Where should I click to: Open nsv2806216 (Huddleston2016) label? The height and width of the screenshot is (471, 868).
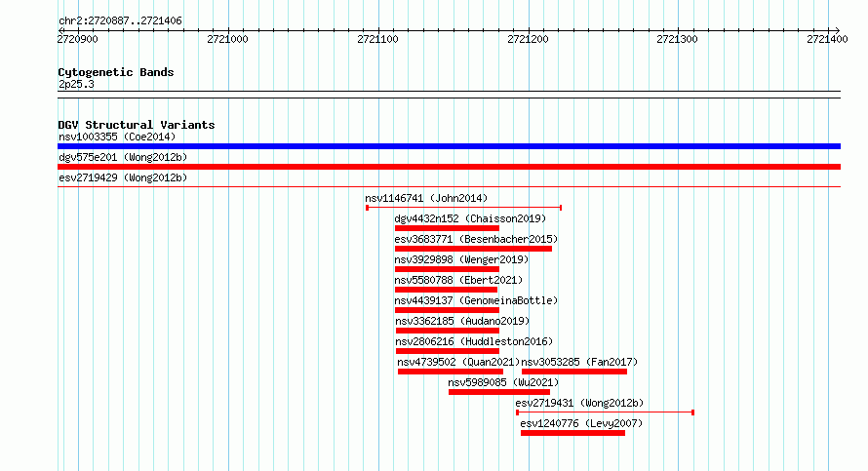click(x=474, y=341)
